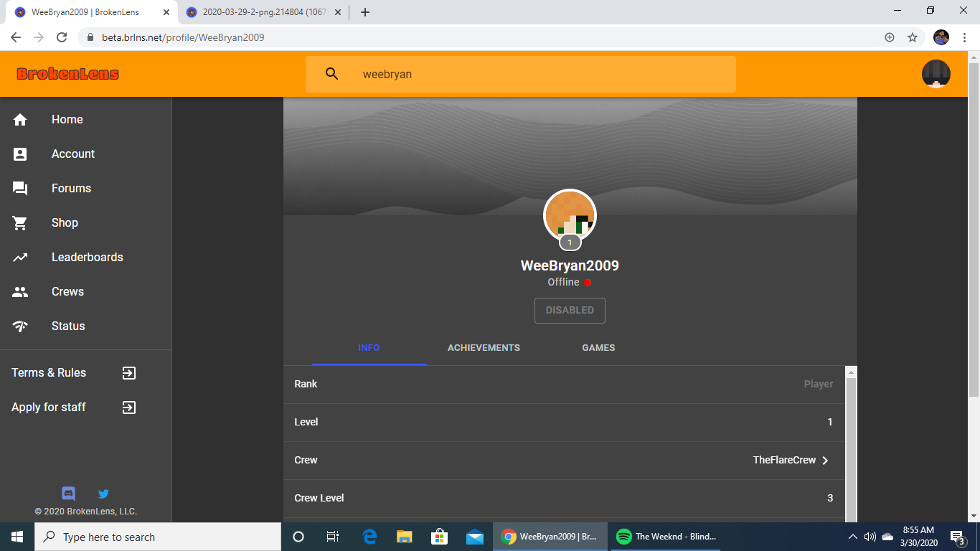The image size is (980, 551).
Task: Reload the page with the refresh icon
Action: [62, 37]
